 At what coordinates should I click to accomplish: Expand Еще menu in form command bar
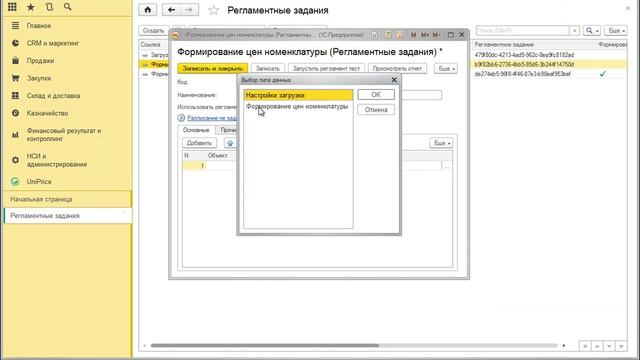tap(446, 69)
